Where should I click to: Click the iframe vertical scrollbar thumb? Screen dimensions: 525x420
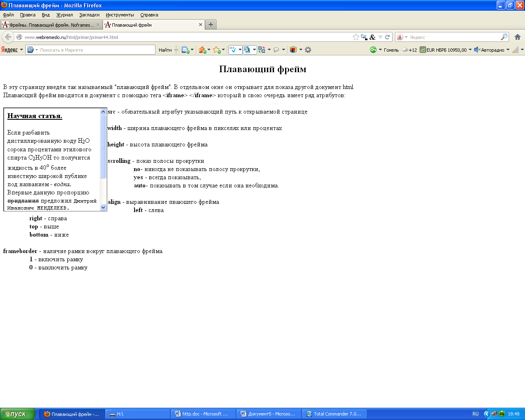103,146
